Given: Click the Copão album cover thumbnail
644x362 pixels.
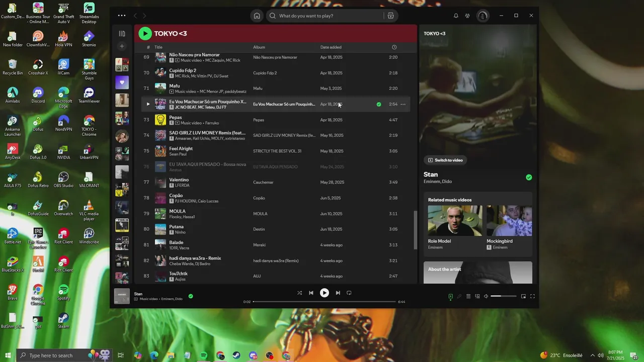Looking at the screenshot, I should [x=160, y=198].
